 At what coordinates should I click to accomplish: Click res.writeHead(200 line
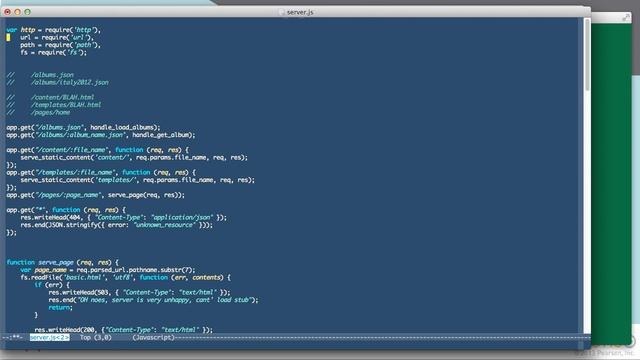click(124, 329)
